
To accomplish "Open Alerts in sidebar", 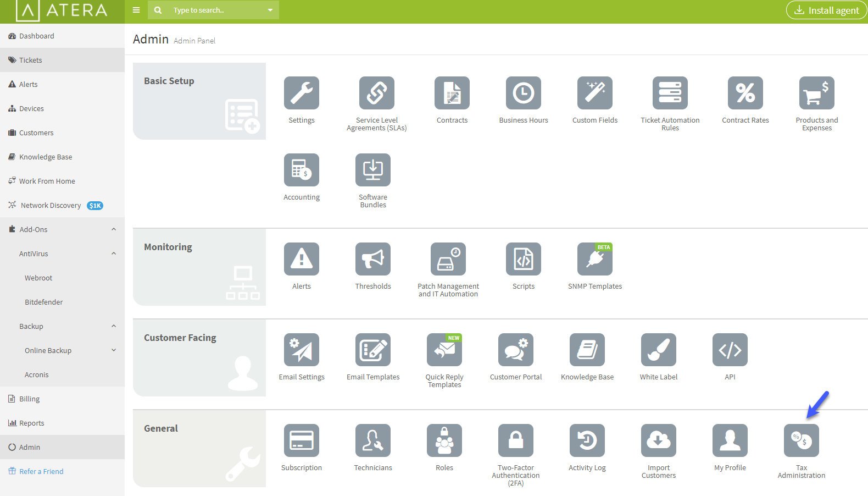I will click(62, 84).
